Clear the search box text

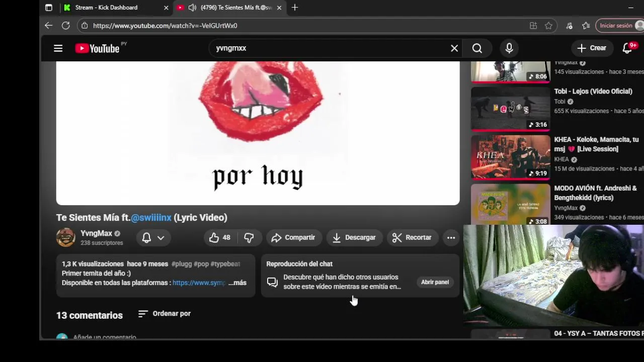tap(454, 48)
